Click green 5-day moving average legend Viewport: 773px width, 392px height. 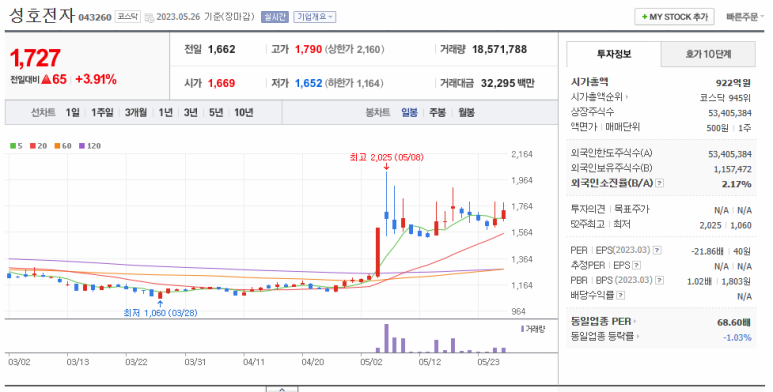click(x=16, y=146)
